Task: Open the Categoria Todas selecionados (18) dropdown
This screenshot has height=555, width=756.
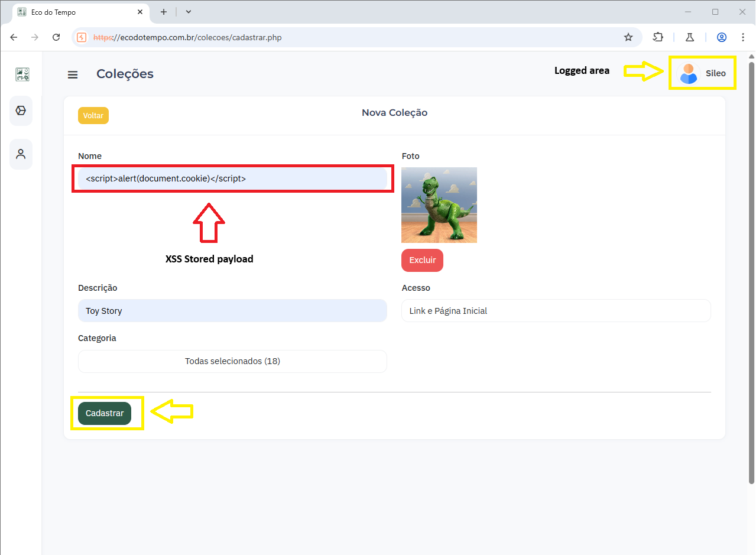Action: tap(232, 361)
